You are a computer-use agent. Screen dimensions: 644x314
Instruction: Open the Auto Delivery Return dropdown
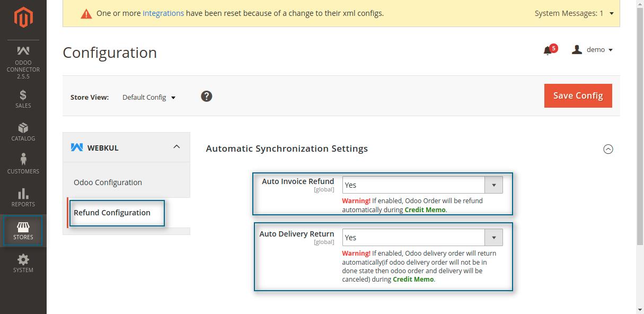coord(422,238)
